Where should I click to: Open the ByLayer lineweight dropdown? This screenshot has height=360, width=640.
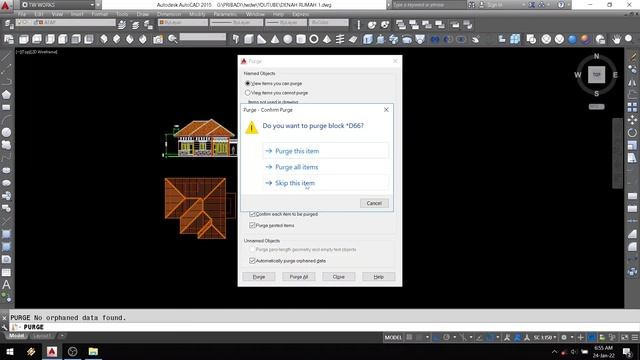[286, 22]
